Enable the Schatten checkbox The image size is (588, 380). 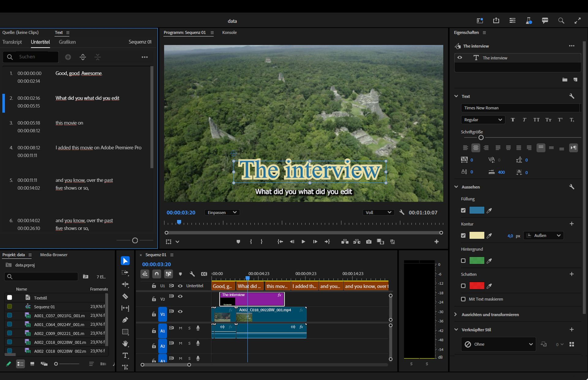coord(463,286)
